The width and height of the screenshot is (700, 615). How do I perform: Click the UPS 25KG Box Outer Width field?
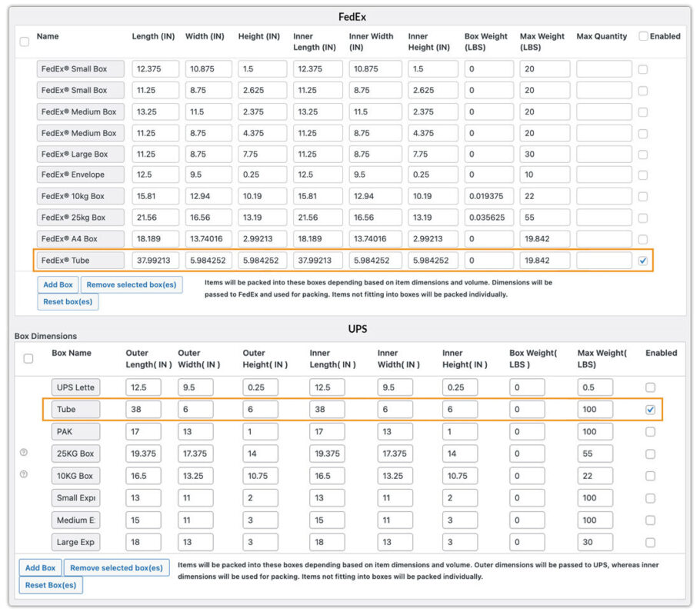195,454
